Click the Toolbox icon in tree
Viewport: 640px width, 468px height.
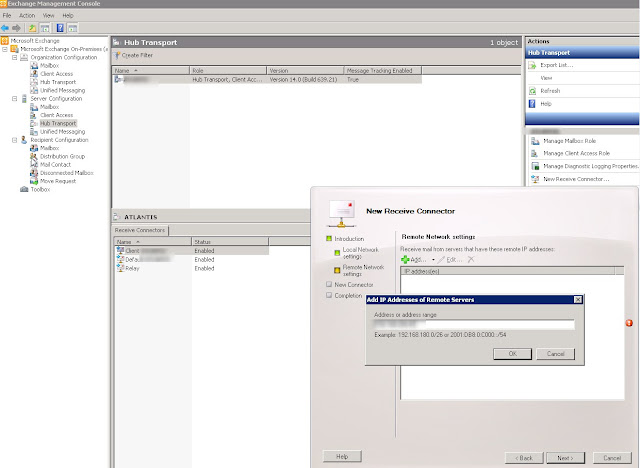(24, 189)
